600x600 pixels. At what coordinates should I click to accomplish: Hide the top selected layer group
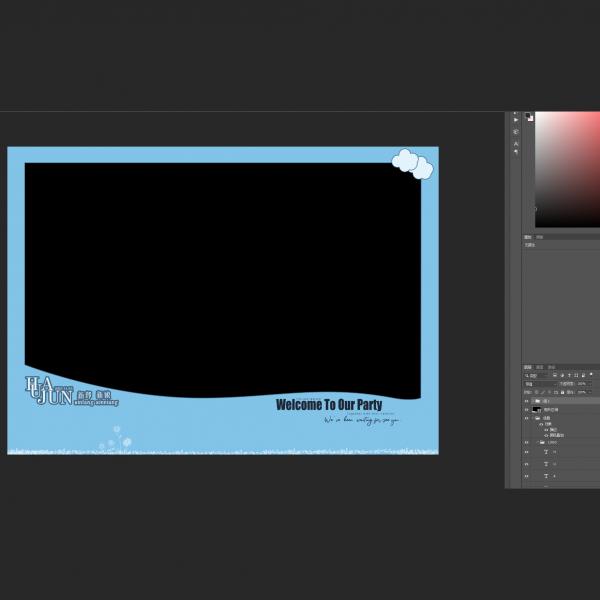pos(527,401)
